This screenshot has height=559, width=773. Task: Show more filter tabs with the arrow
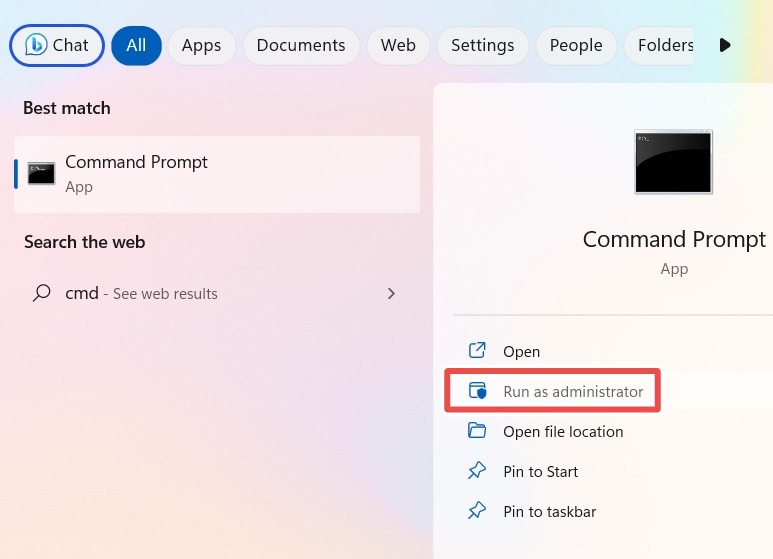click(725, 45)
